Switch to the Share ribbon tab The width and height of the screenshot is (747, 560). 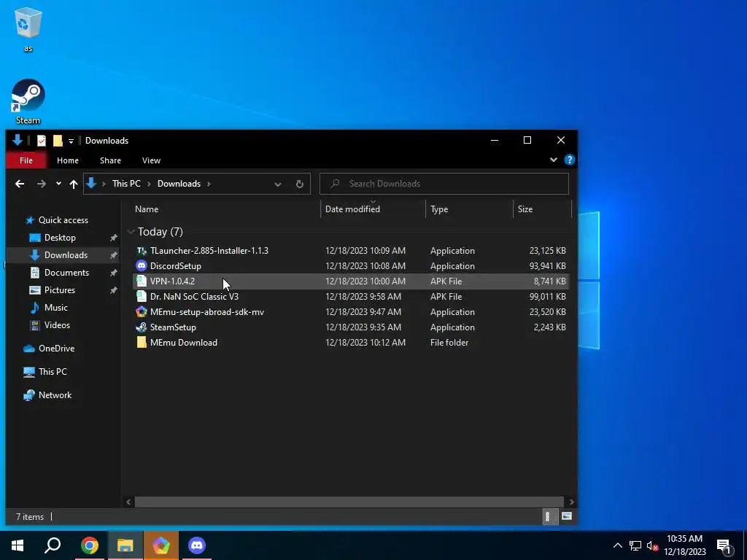pos(110,160)
